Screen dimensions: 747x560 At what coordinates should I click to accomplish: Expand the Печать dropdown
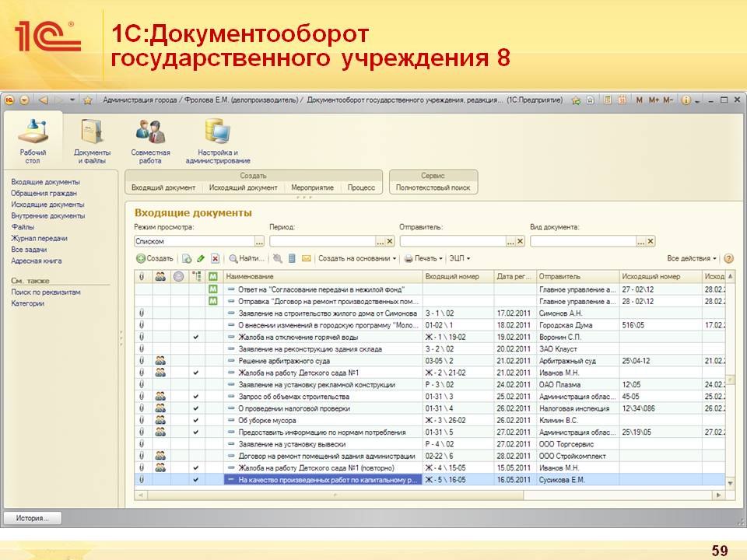(423, 258)
